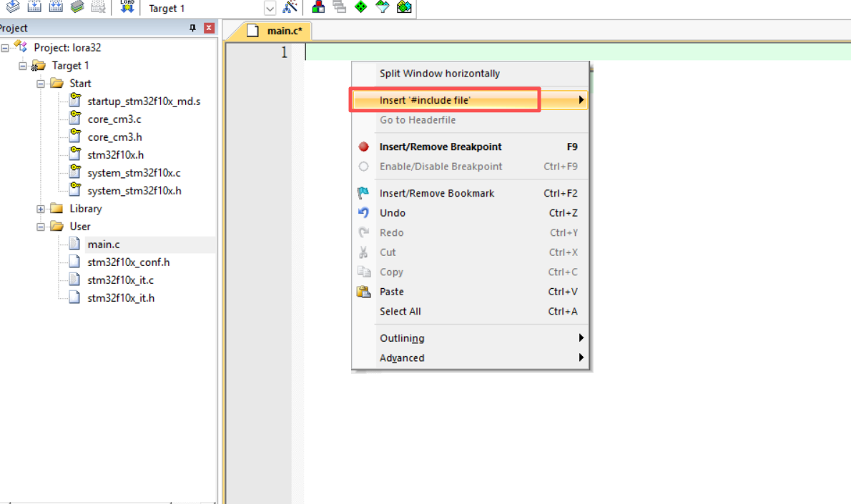851x504 pixels.
Task: Click the Select Software Packs funnel icon
Action: click(x=383, y=7)
